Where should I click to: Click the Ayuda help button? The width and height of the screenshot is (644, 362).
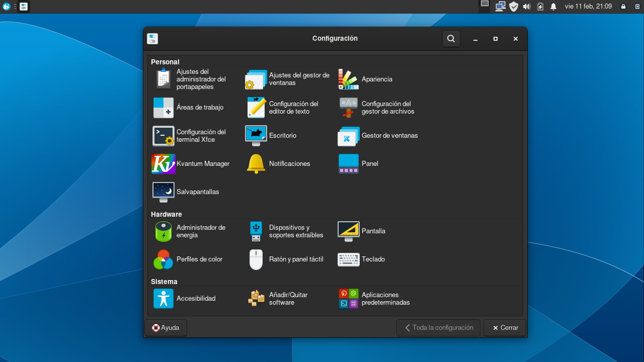click(166, 328)
